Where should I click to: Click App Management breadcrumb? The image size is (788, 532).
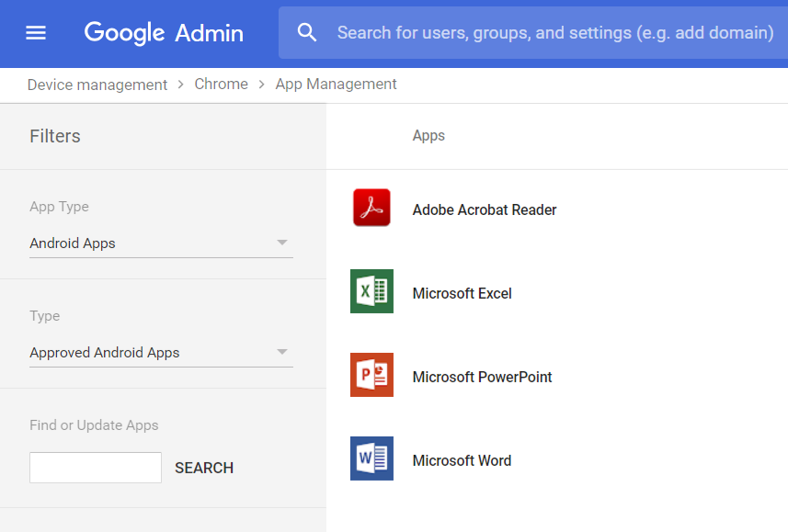336,84
